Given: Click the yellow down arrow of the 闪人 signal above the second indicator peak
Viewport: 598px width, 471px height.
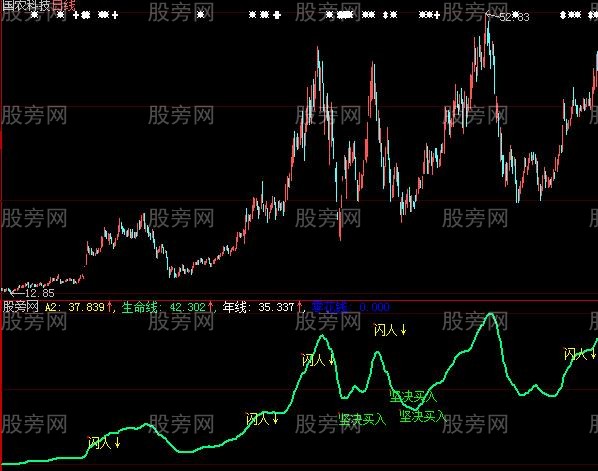Looking at the screenshot, I should click(x=403, y=330).
